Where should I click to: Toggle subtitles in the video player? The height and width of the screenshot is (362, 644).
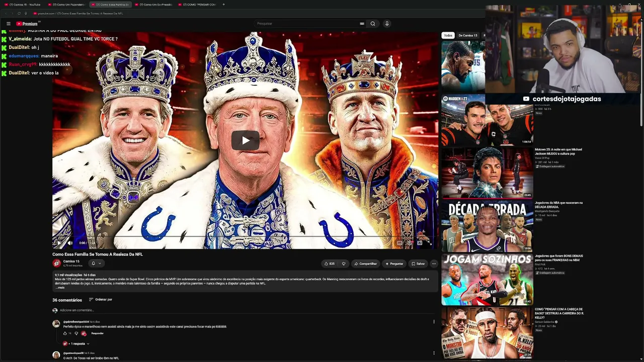click(x=399, y=243)
